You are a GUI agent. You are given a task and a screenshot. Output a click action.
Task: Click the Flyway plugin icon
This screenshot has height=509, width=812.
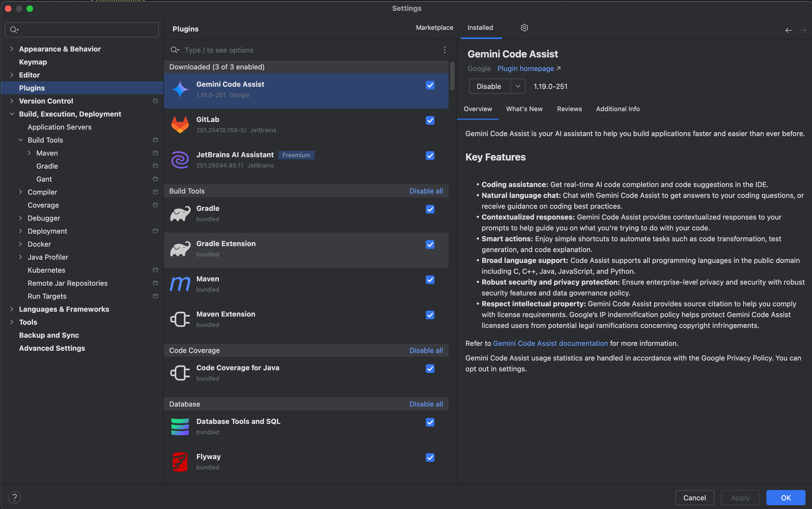180,462
